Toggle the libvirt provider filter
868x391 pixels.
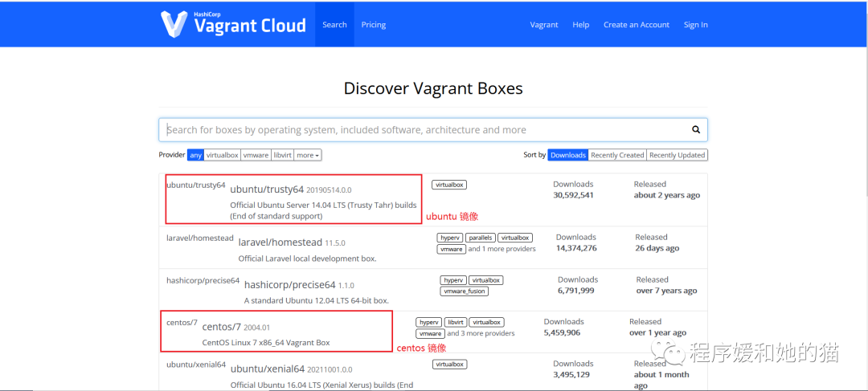[x=282, y=156]
